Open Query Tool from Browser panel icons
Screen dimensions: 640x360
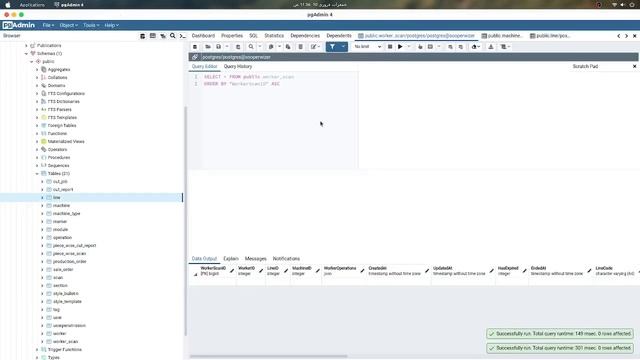point(142,36)
